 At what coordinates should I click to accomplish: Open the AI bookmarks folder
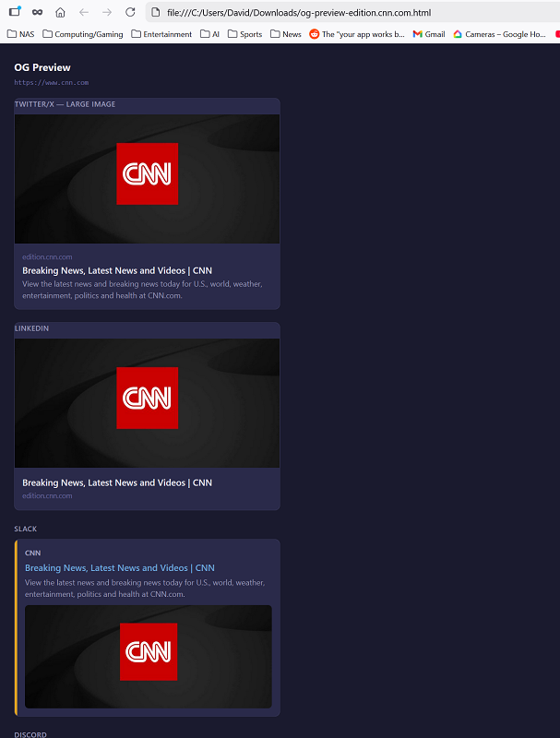pos(209,34)
